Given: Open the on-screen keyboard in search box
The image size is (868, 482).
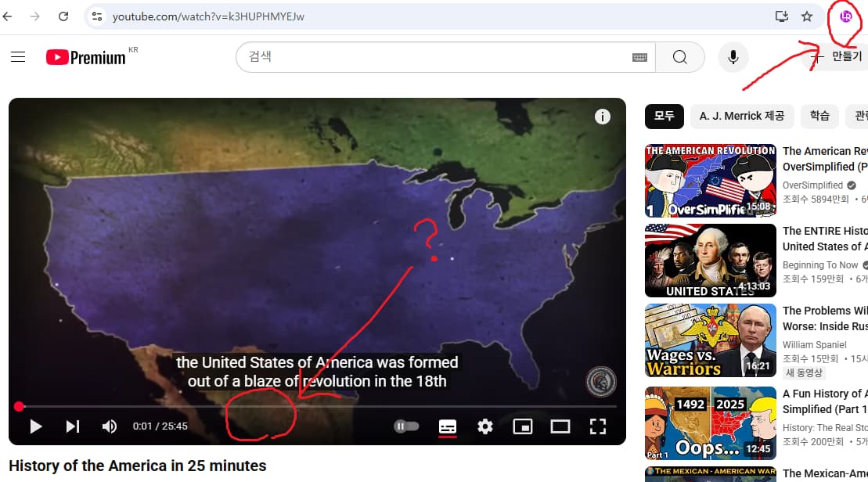Looking at the screenshot, I should (x=639, y=57).
